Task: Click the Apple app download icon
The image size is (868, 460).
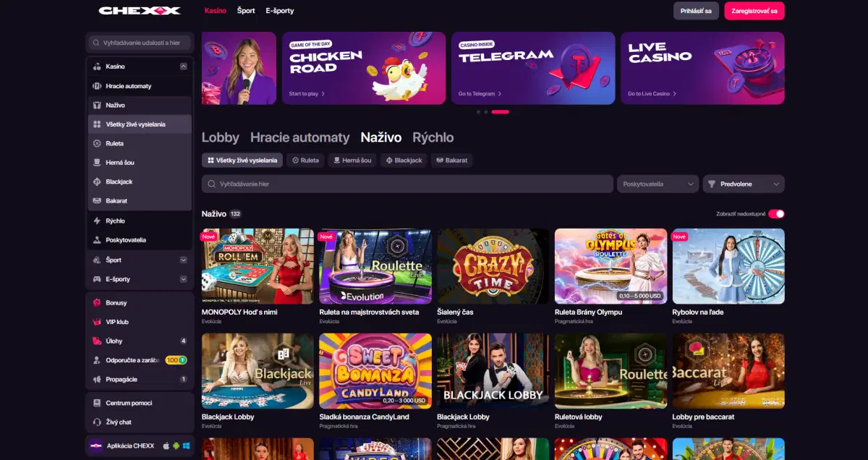Action: pyautogui.click(x=166, y=446)
